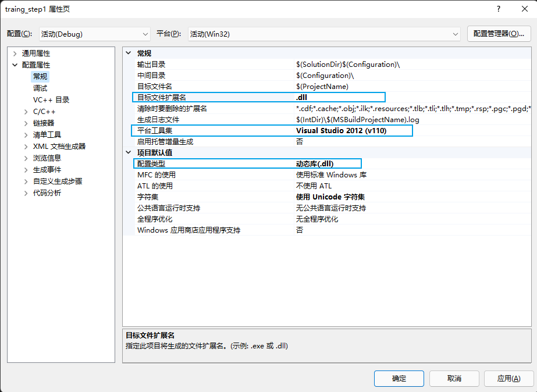Expand the C/C++ settings node
Viewport: 537px width, 392px height.
tap(26, 111)
